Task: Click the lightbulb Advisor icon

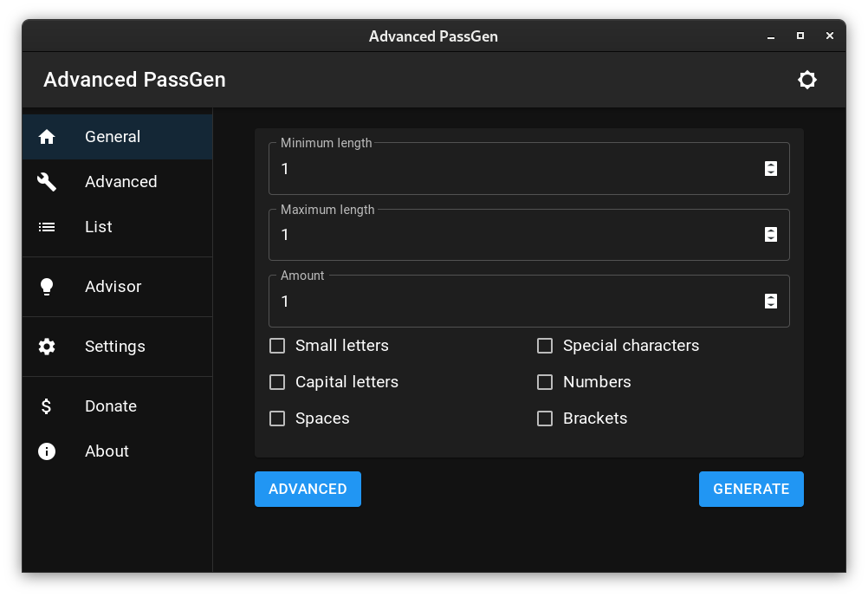Action: [x=47, y=287]
